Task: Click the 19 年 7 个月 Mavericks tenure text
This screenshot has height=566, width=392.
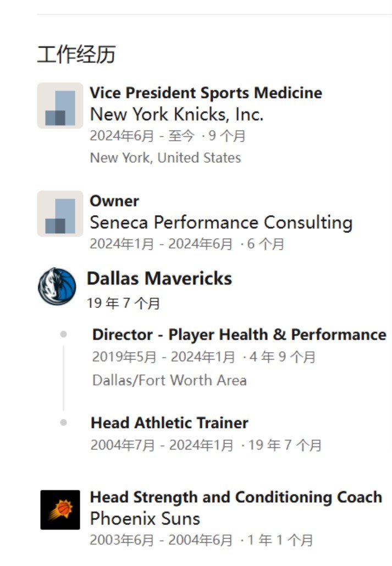Action: pyautogui.click(x=123, y=303)
